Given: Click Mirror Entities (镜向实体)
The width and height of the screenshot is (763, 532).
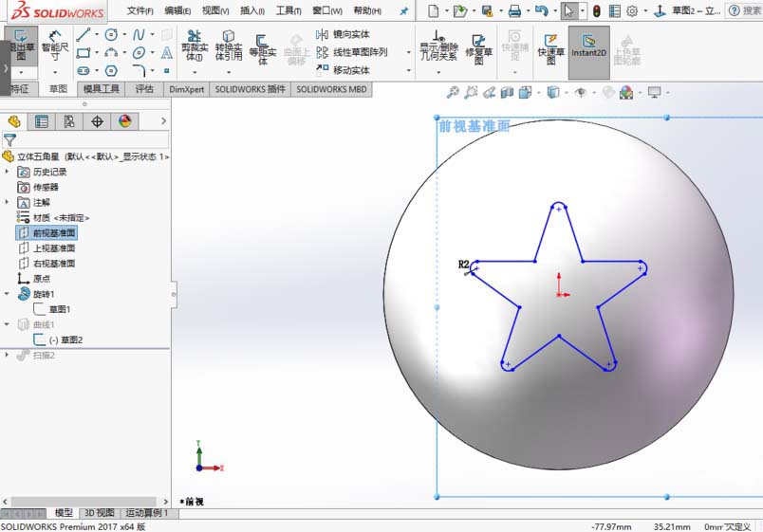Looking at the screenshot, I should point(343,34).
